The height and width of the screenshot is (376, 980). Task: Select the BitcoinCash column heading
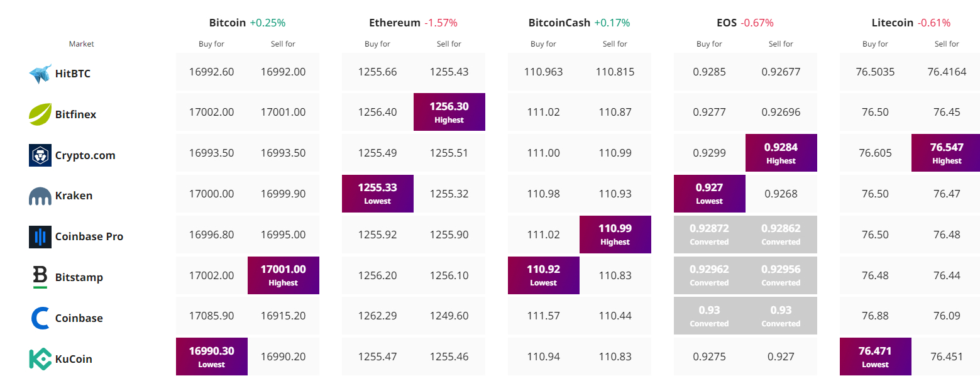tap(559, 23)
